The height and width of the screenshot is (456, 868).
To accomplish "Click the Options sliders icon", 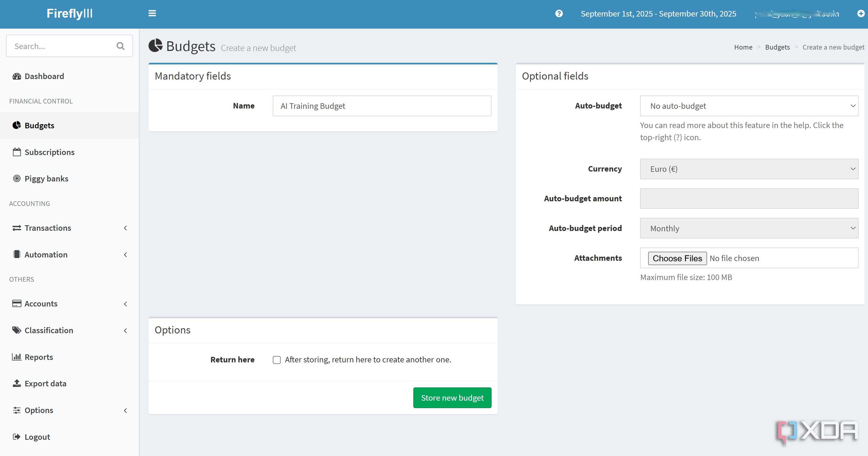I will [17, 410].
